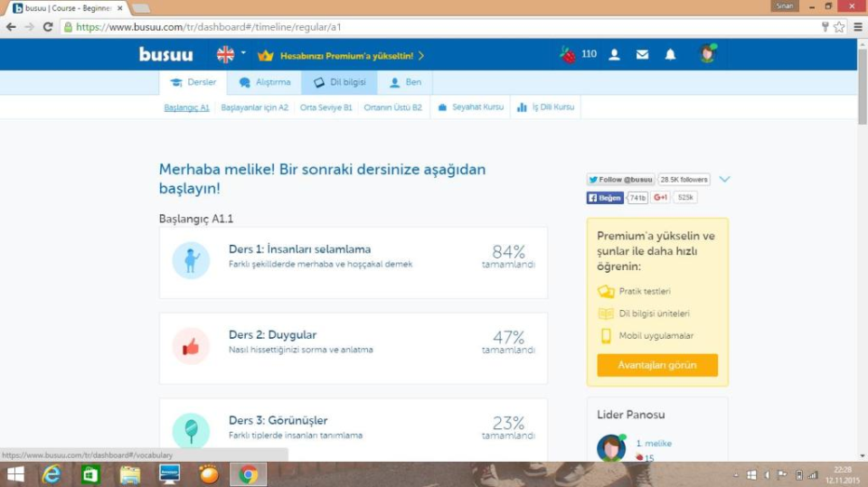
Task: Expand social widgets chevron
Action: point(724,179)
